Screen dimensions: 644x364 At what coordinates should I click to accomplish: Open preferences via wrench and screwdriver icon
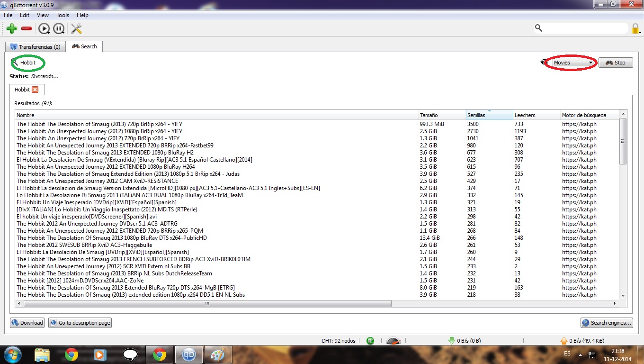76,28
